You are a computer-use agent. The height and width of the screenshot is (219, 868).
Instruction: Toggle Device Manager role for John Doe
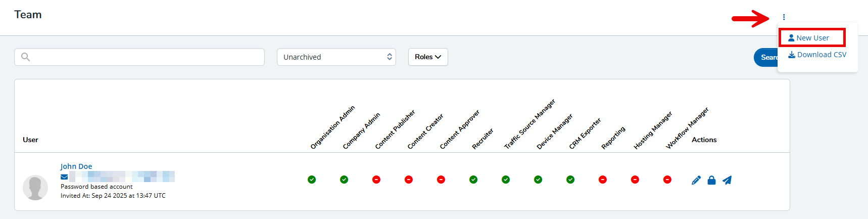tap(538, 180)
